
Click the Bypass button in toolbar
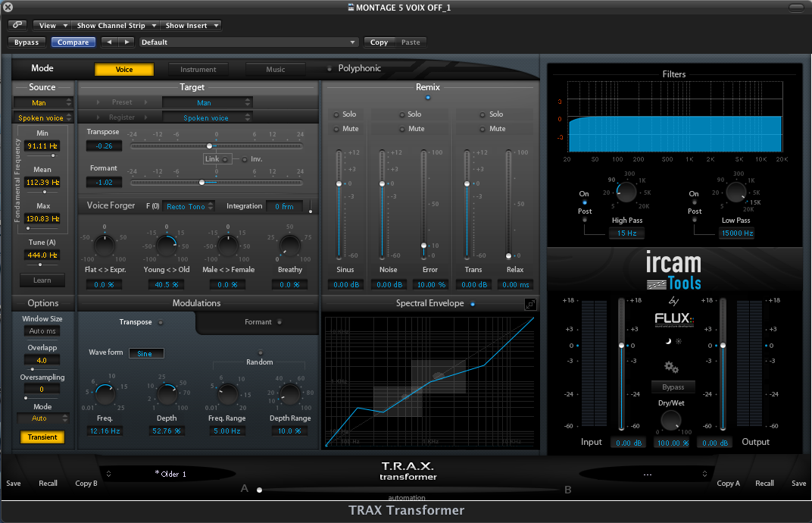(x=27, y=42)
